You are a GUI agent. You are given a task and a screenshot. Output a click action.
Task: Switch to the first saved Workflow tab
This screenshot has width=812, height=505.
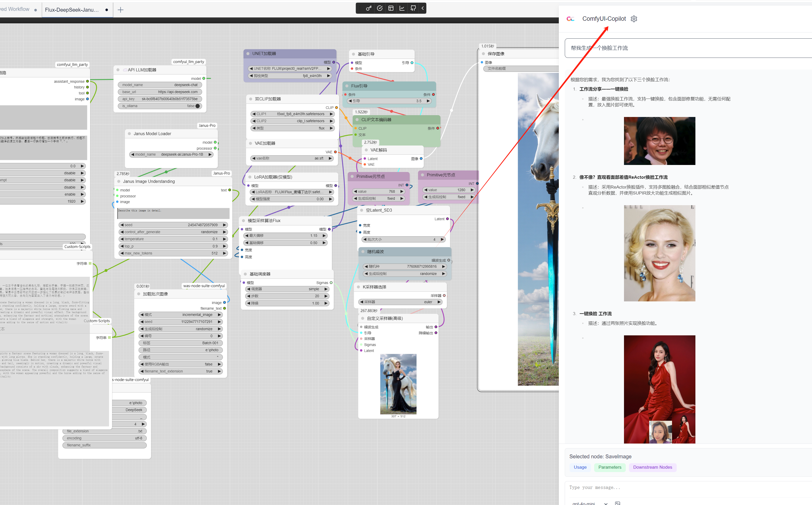click(x=15, y=9)
